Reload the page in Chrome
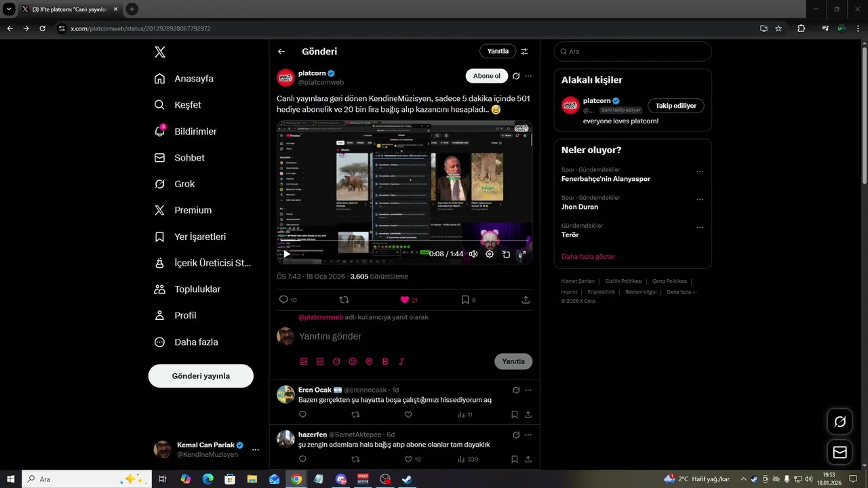The height and width of the screenshot is (488, 868). click(42, 28)
